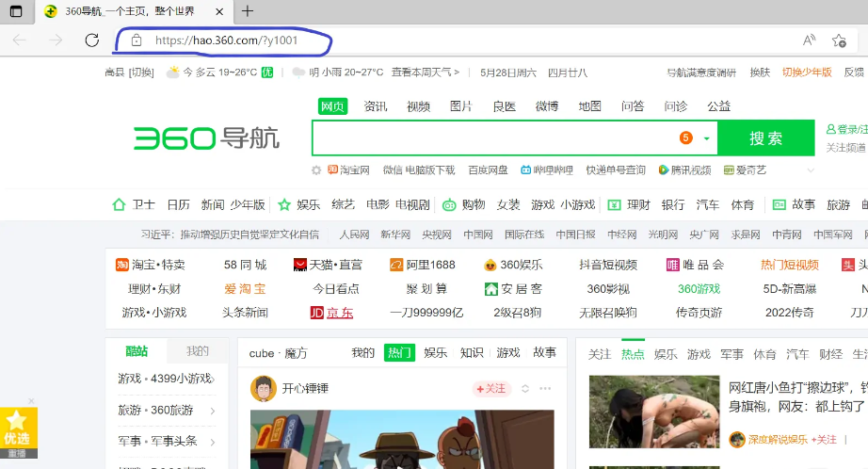Click 切换 next to the location
The width and height of the screenshot is (868, 469).
tap(141, 73)
